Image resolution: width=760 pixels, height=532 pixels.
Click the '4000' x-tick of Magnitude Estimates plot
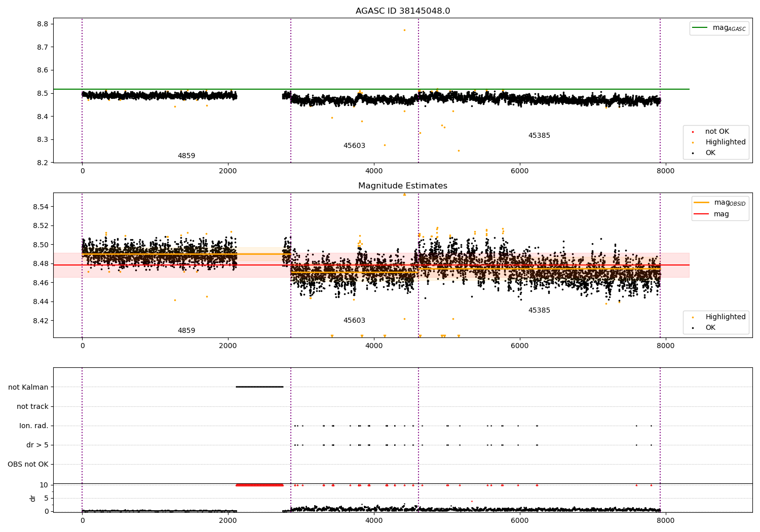click(x=374, y=346)
